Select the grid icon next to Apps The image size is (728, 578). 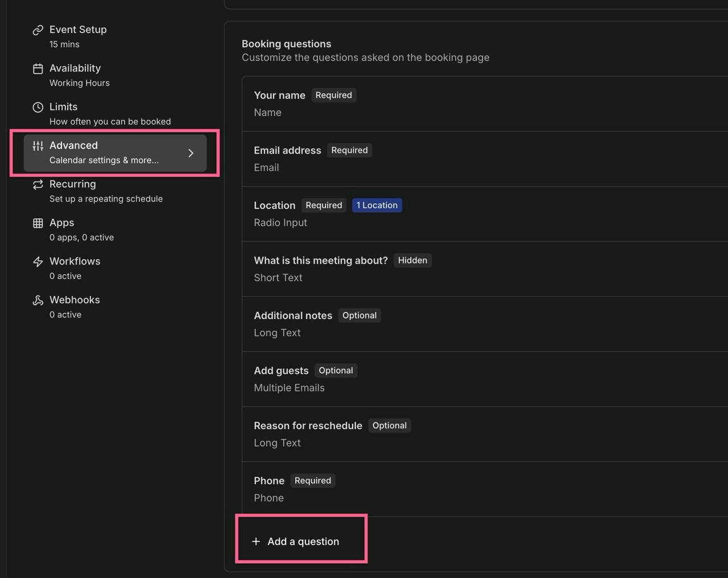38,222
